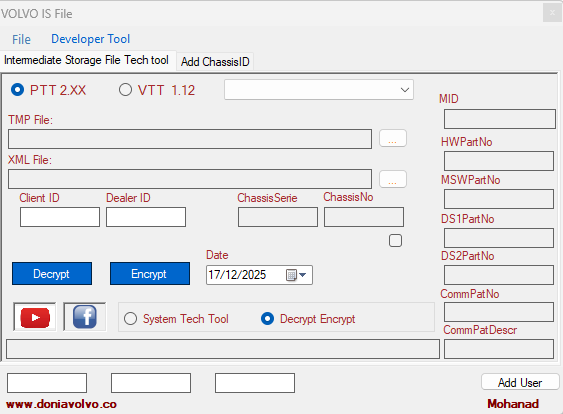The width and height of the screenshot is (563, 414).
Task: Click the Add User button
Action: (x=520, y=382)
